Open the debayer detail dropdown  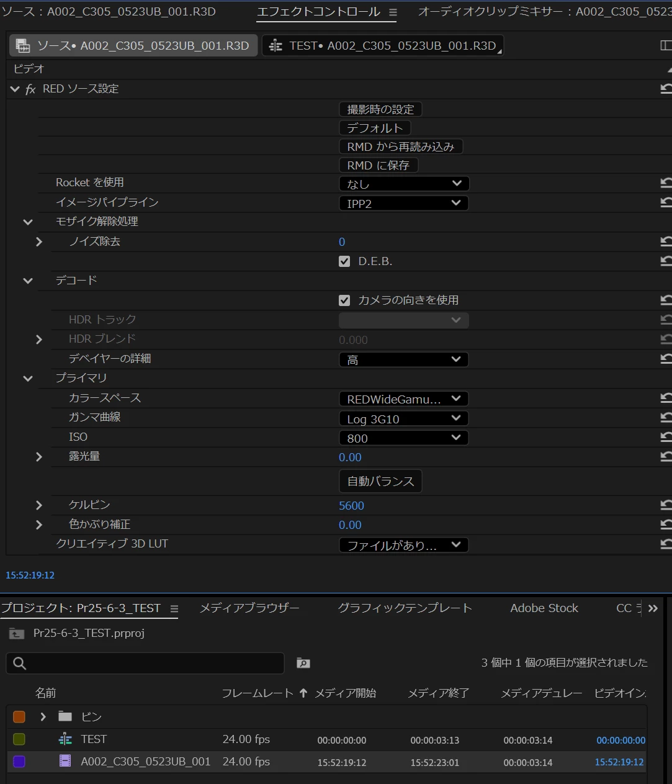pos(404,359)
